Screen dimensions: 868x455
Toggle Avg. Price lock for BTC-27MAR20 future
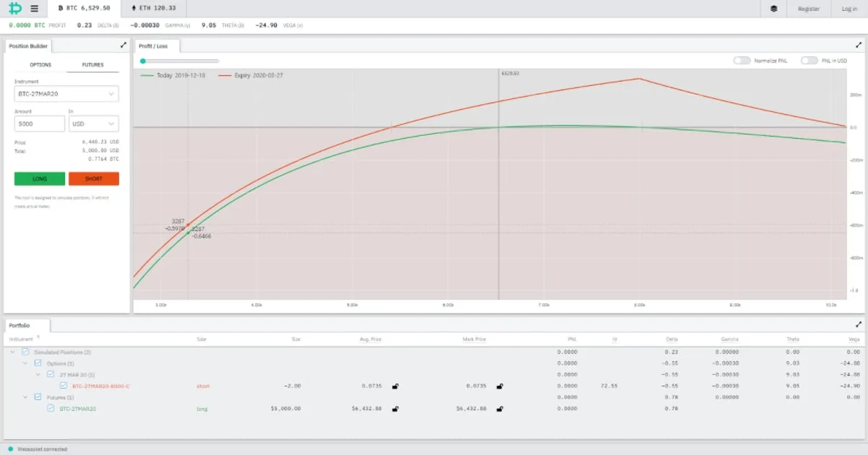[395, 409]
